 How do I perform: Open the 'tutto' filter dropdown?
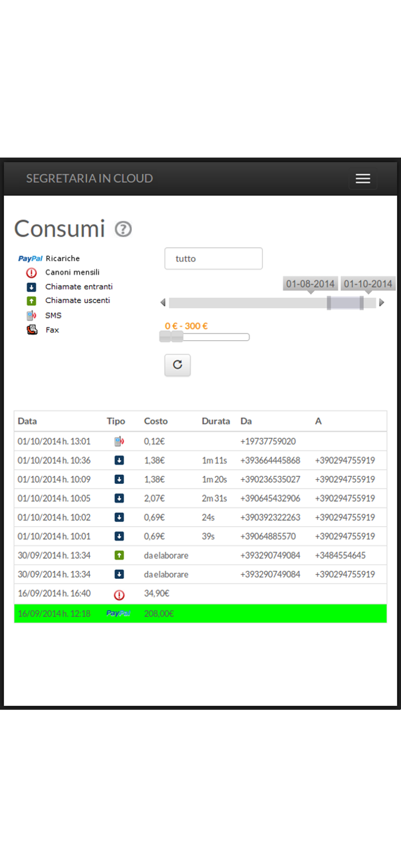tap(213, 258)
